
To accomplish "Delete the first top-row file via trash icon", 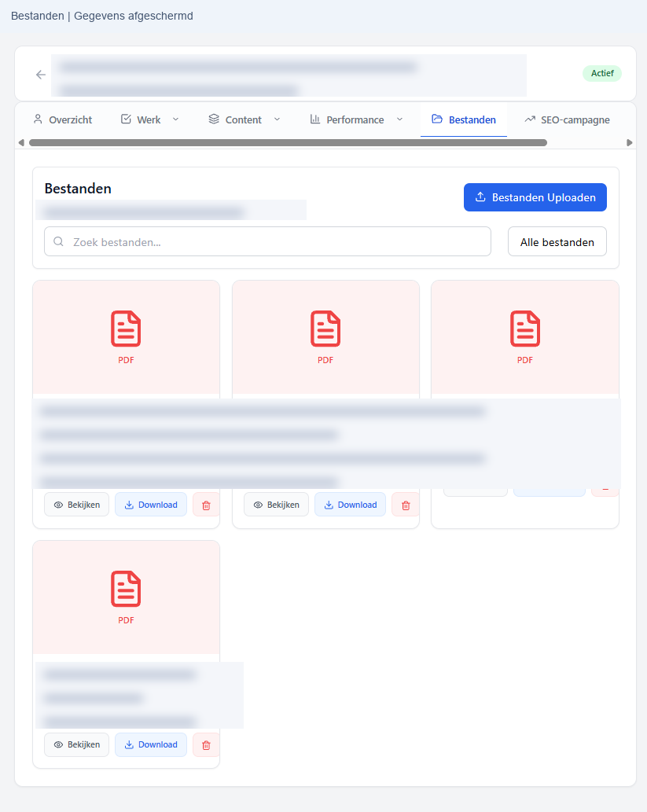I will (x=206, y=505).
